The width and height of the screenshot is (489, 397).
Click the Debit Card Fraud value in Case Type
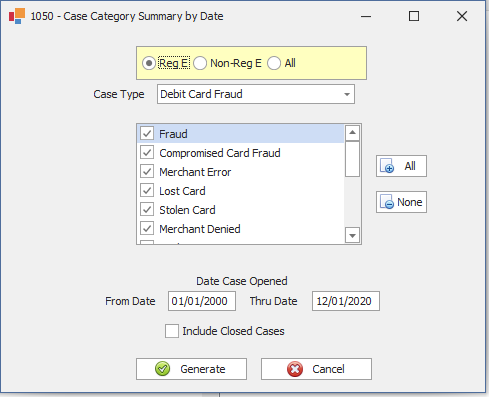click(201, 94)
